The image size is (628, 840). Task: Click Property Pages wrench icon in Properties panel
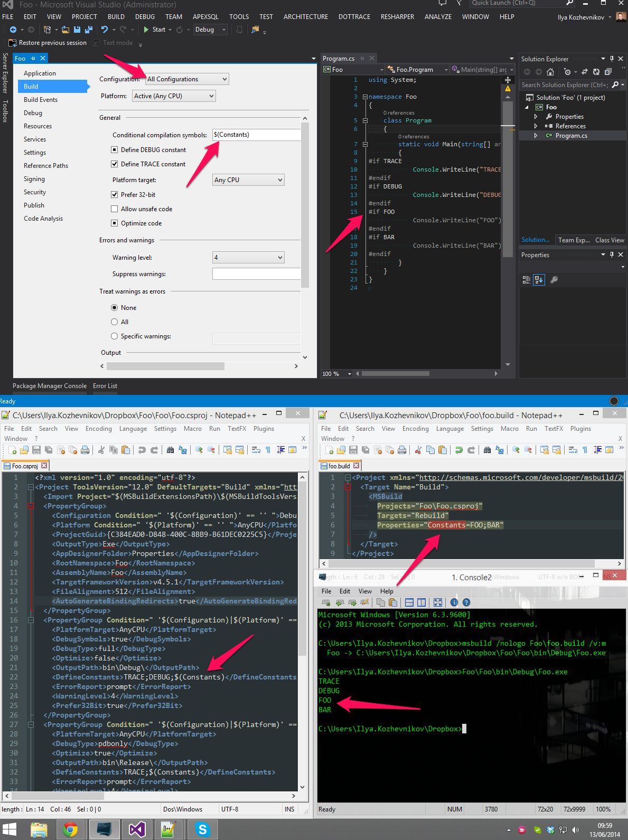point(554,280)
